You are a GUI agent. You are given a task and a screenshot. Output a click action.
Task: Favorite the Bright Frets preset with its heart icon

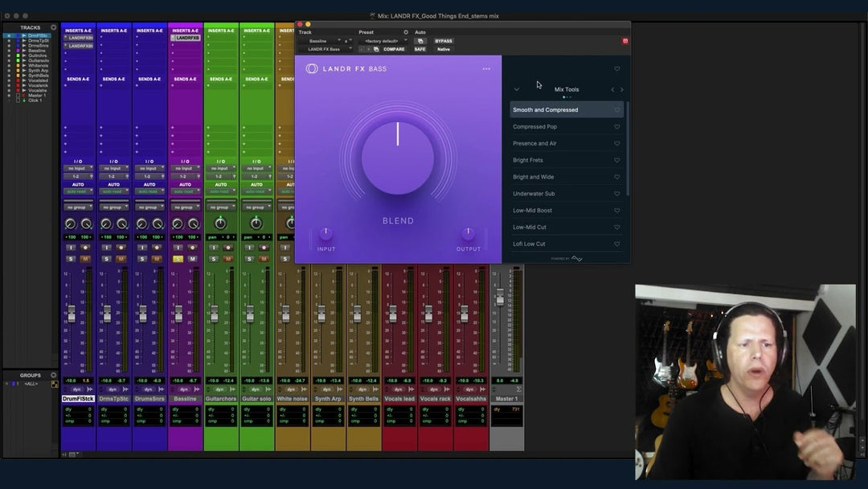[616, 160]
